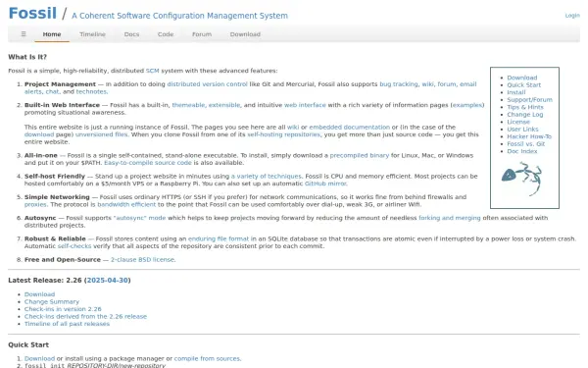Viewport: 588px width, 368px height.
Task: Click Check-ins derived from the 2.26 release
Action: click(85, 317)
